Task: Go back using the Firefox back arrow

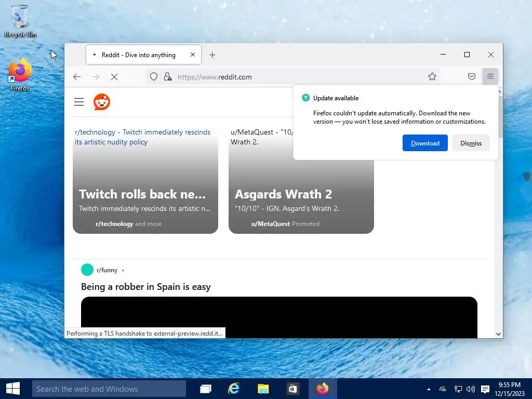Action: click(x=77, y=77)
